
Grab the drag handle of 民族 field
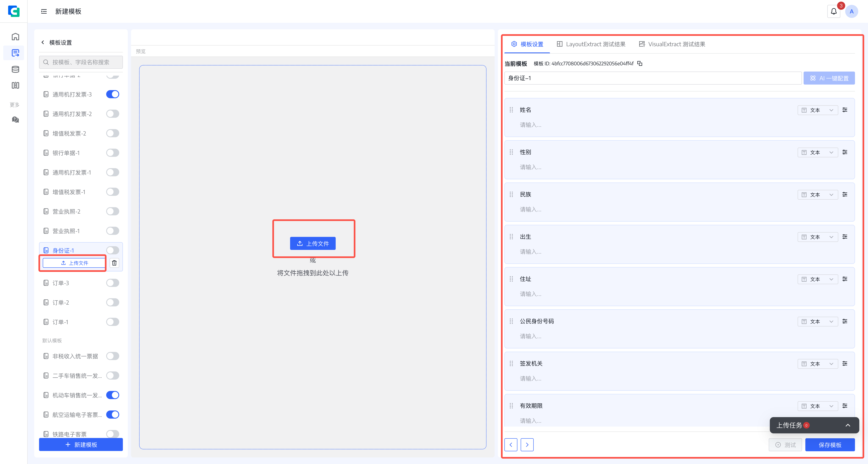[x=511, y=194]
